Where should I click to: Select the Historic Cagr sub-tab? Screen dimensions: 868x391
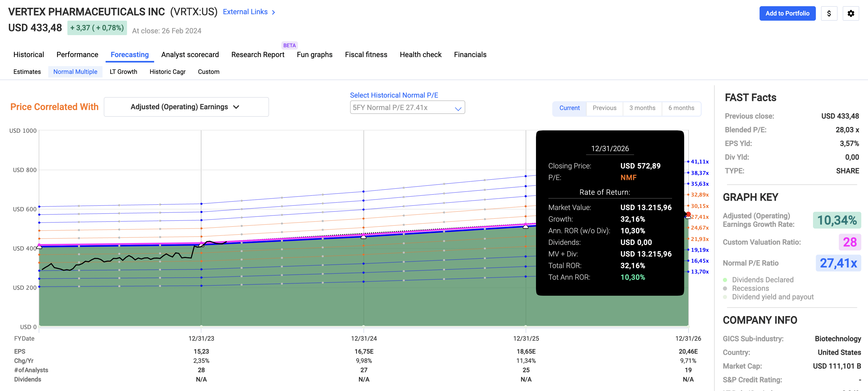(168, 72)
